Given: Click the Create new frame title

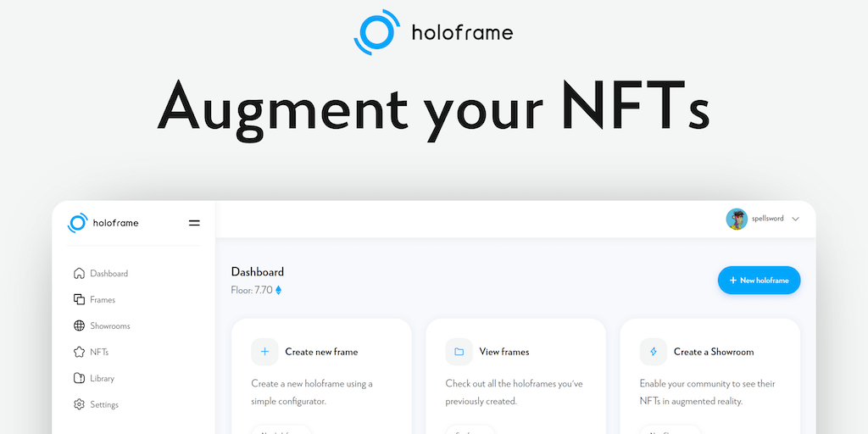Looking at the screenshot, I should click(x=321, y=352).
